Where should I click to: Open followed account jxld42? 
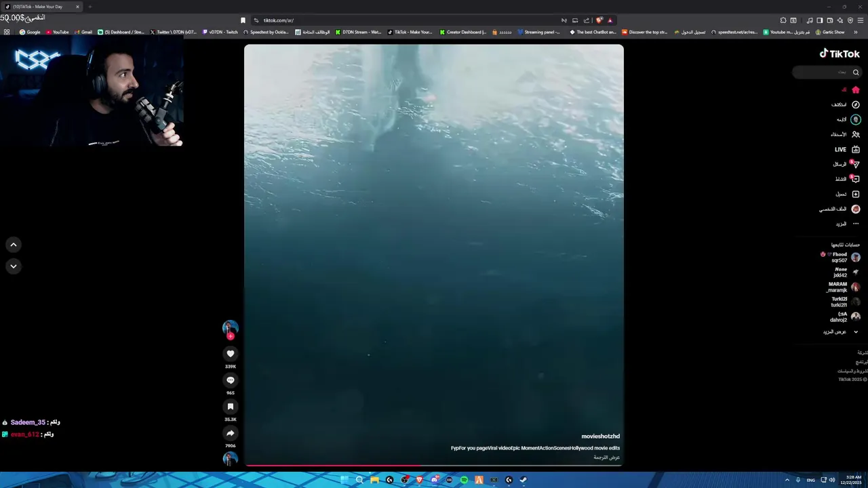coord(846,272)
